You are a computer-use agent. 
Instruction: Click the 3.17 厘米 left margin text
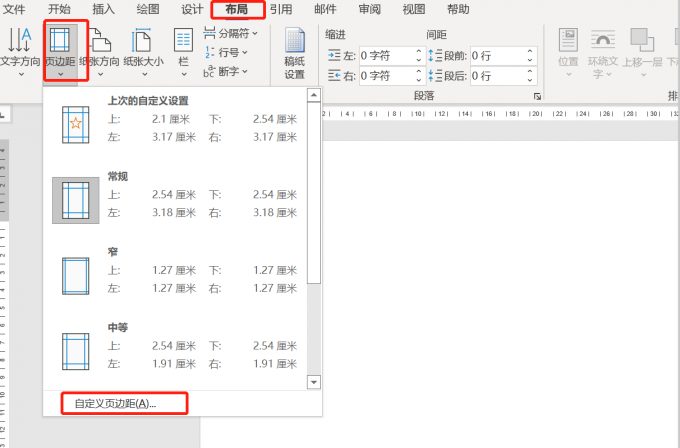click(174, 137)
